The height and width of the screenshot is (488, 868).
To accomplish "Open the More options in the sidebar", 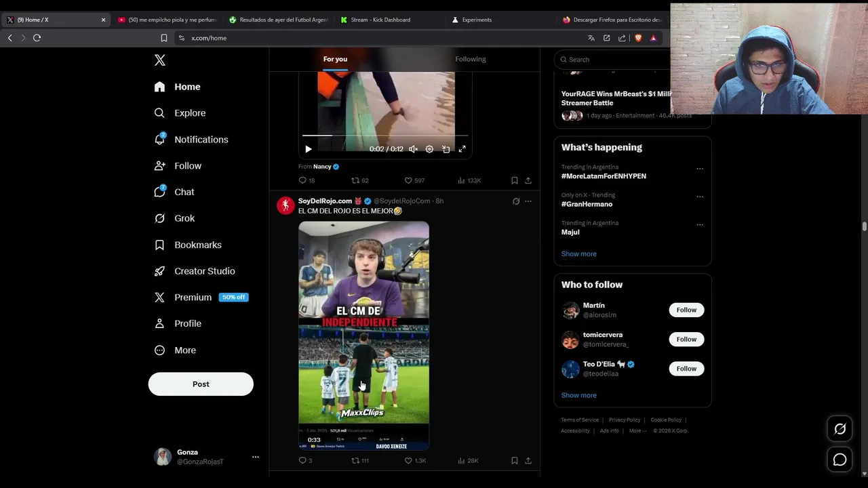I will coord(175,350).
